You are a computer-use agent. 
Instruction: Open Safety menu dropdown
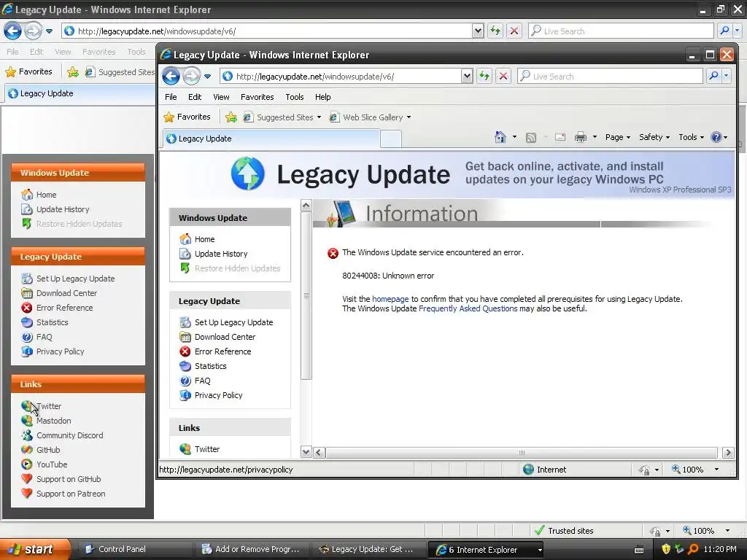pos(654,137)
